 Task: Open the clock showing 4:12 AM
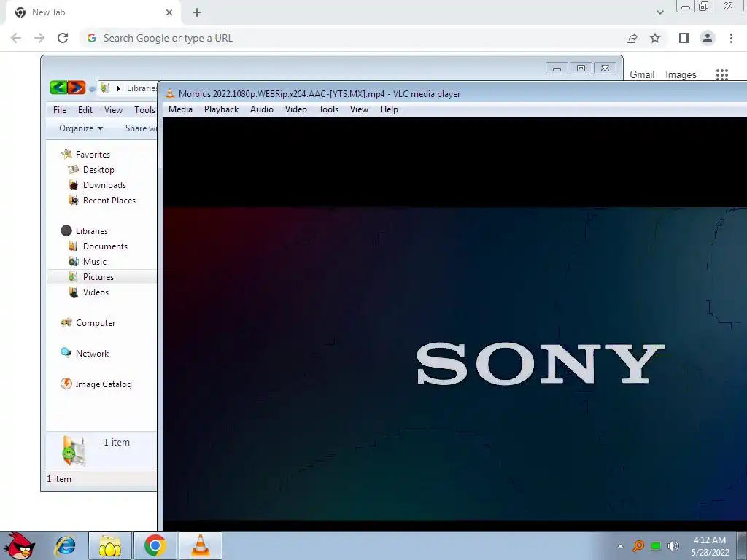click(710, 546)
